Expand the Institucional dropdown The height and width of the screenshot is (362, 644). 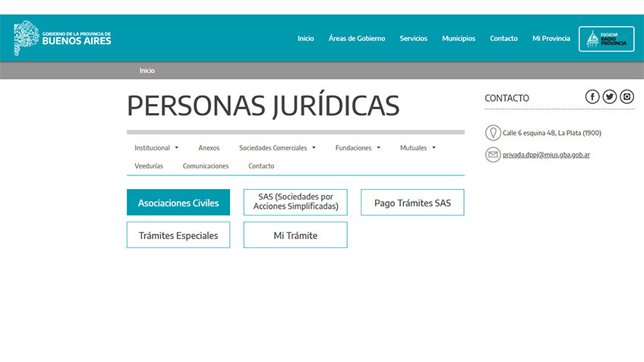156,148
